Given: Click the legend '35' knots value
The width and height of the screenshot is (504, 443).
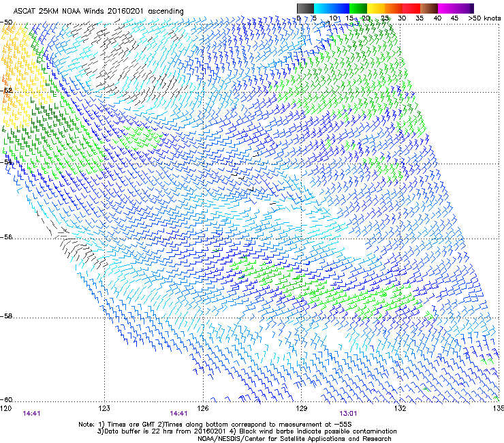Looking at the screenshot, I should pos(420,18).
